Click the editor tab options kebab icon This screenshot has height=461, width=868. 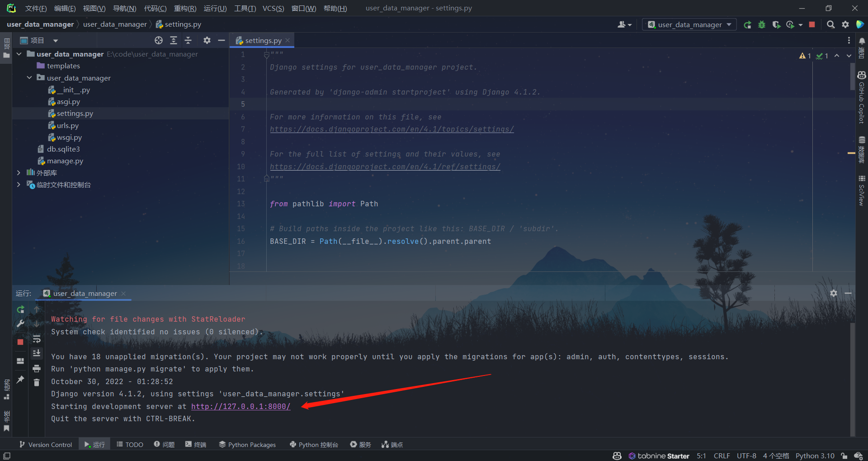coord(849,40)
